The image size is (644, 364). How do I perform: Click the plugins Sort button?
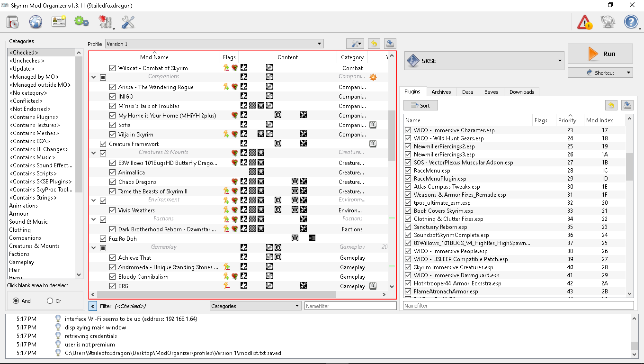point(420,105)
